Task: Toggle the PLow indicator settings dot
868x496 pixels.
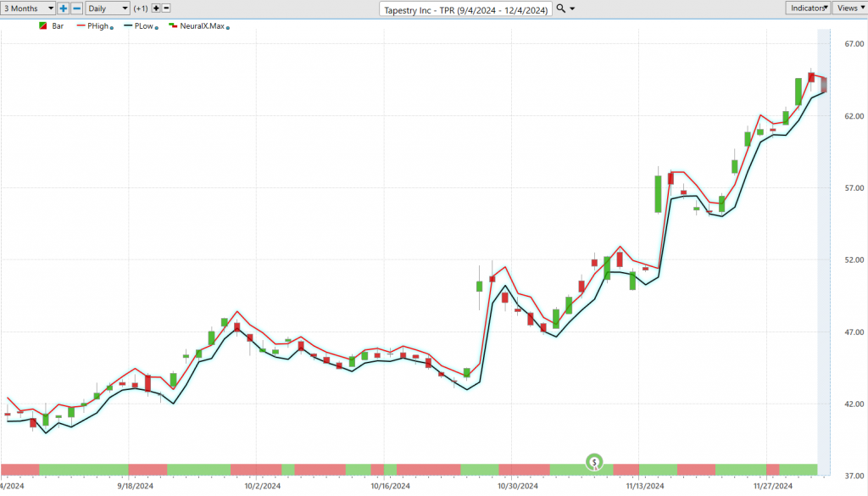Action: coord(157,28)
